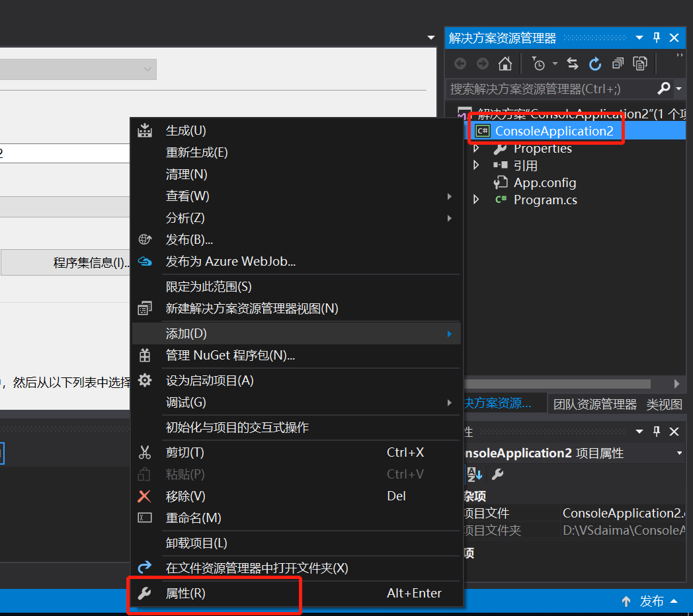Close the Properties panel
Image resolution: width=693 pixels, height=616 pixels.
tap(674, 432)
